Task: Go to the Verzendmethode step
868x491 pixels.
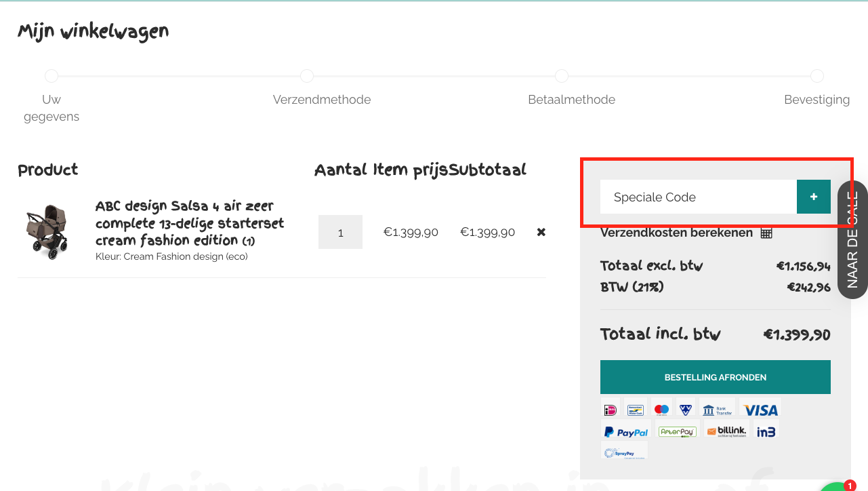Action: tap(322, 100)
